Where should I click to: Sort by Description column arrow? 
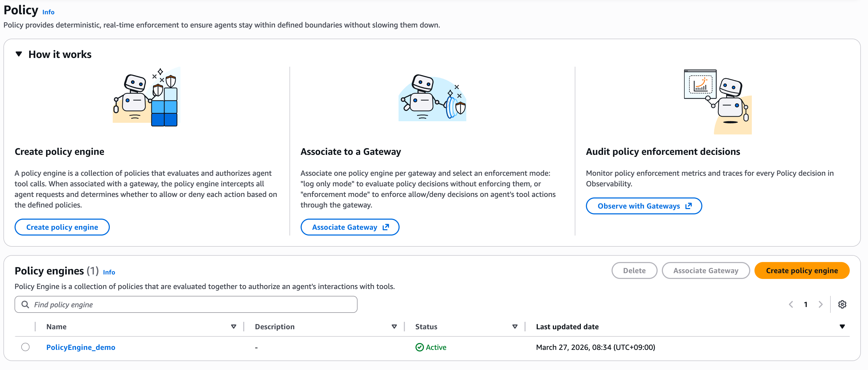[x=394, y=327]
